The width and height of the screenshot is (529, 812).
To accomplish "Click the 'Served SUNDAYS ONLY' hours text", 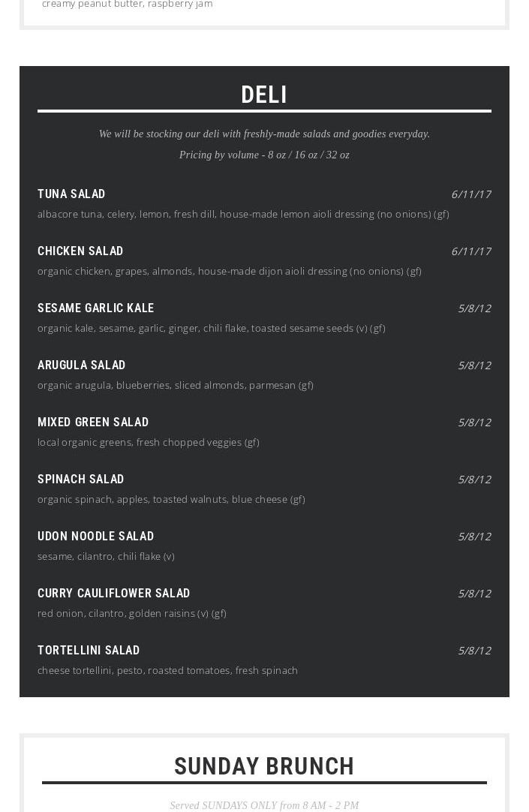I will pyautogui.click(x=264, y=805).
